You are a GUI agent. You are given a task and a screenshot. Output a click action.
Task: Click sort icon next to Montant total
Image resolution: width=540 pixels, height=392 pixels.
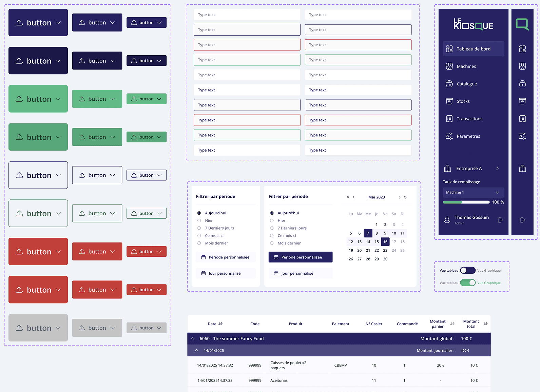click(x=485, y=324)
